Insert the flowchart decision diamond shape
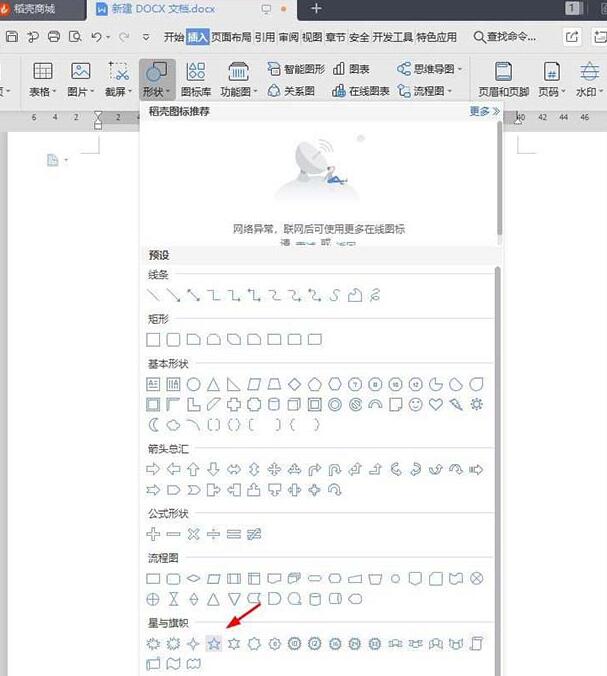 point(194,578)
